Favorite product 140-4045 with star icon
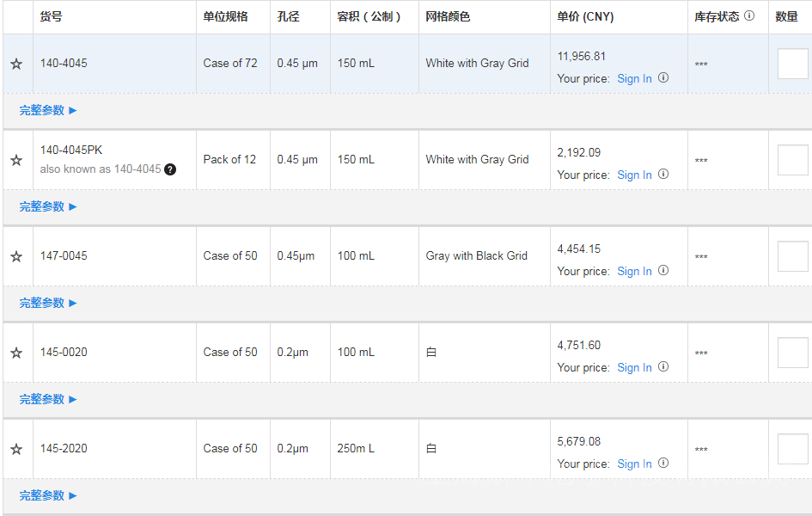 pyautogui.click(x=16, y=64)
